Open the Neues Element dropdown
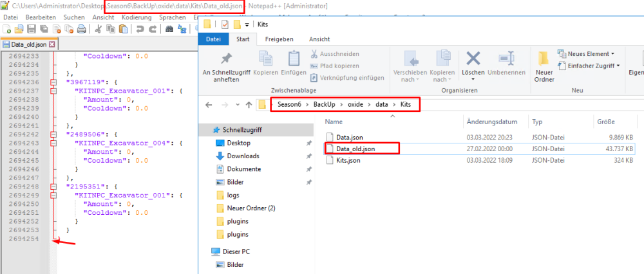Viewport: 644px width, 274px height. tap(590, 53)
